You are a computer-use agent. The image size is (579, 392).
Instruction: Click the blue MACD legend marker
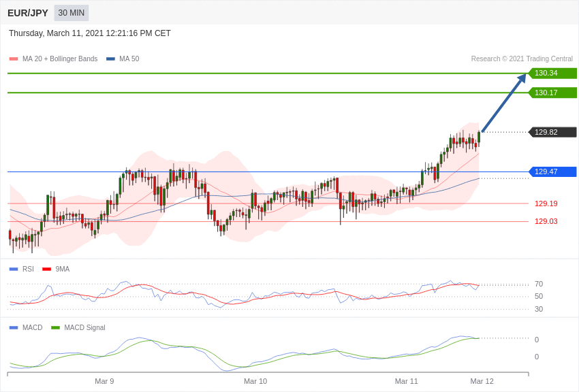click(14, 327)
